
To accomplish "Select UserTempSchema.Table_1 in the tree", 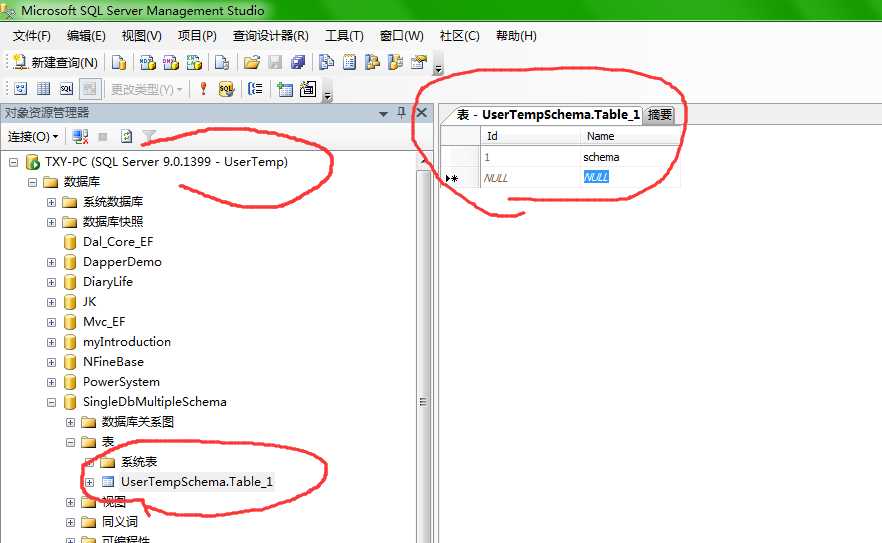I will pyautogui.click(x=196, y=482).
